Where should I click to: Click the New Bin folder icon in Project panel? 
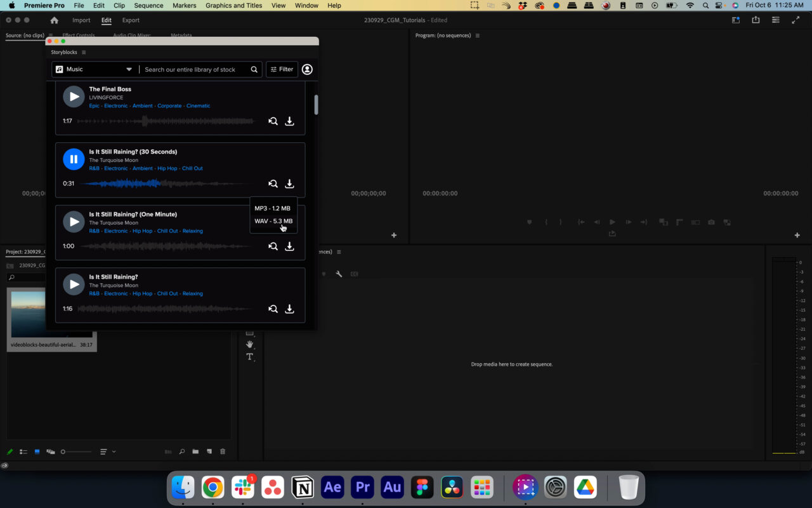(x=195, y=451)
